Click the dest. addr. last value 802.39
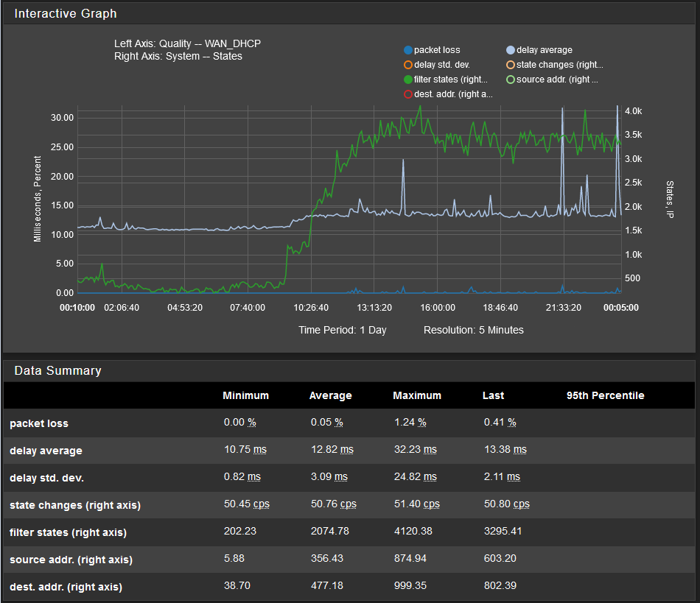This screenshot has width=700, height=603. point(500,585)
